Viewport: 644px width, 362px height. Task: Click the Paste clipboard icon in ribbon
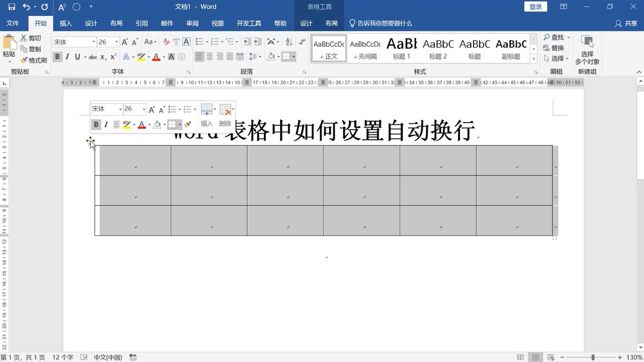coord(9,43)
